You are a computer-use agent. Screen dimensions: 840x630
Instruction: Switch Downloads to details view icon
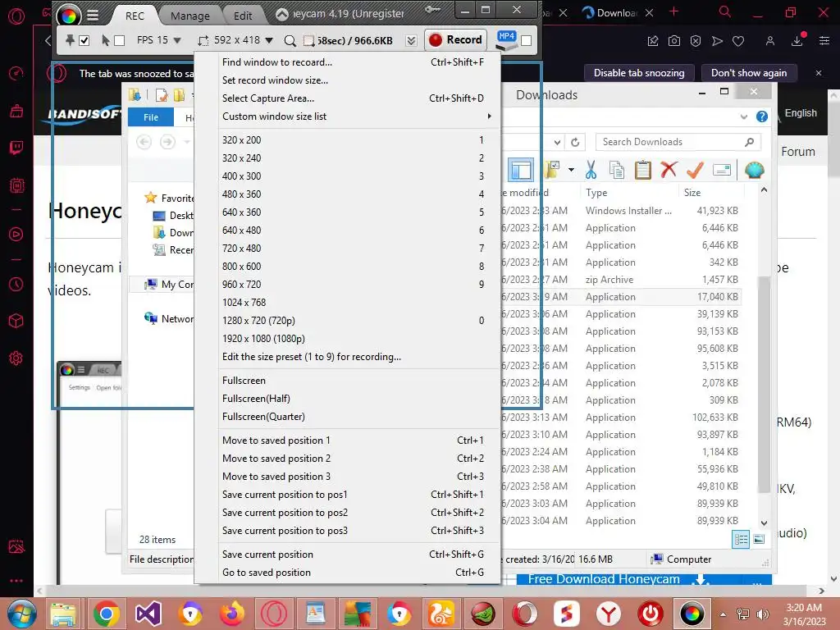741,540
